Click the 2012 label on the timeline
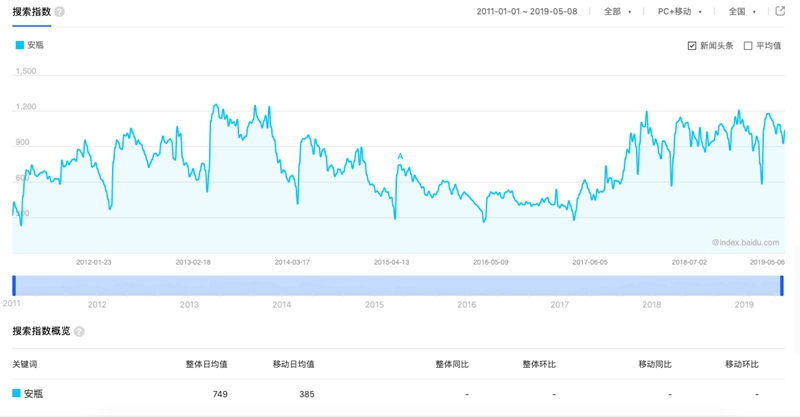The image size is (800, 417). (97, 305)
